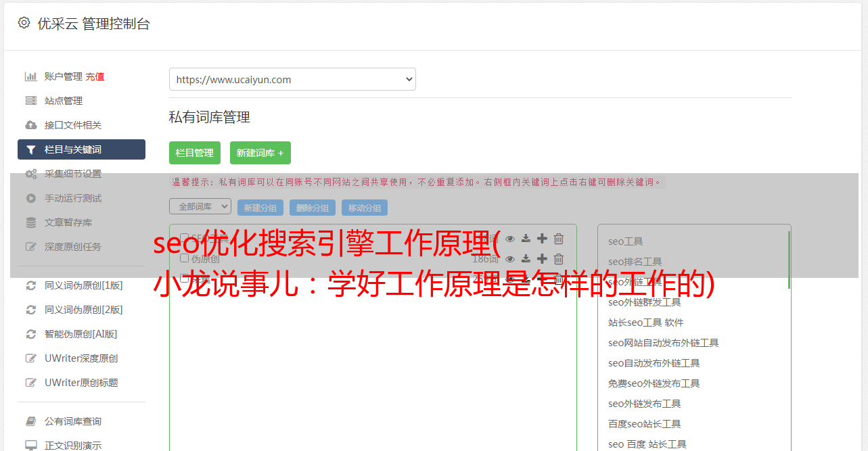Click the book icon for 公有词库查询
Image resolution: width=868 pixels, height=451 pixels.
tap(30, 421)
